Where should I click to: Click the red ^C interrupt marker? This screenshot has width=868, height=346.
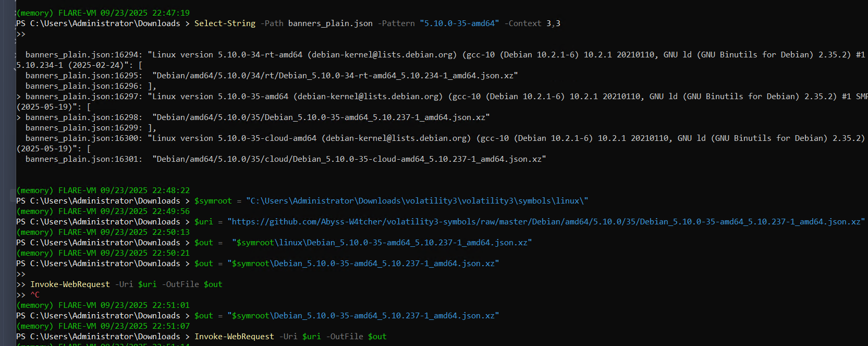point(35,295)
